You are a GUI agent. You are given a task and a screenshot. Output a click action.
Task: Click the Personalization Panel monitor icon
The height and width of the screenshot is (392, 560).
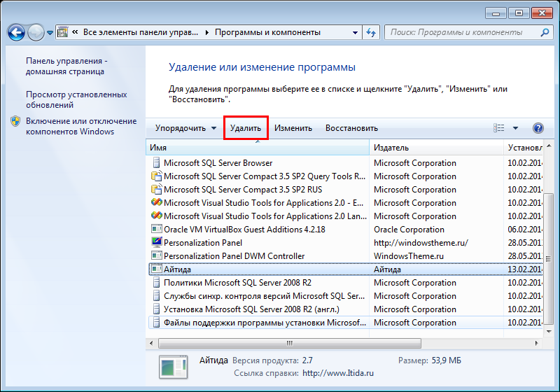pyautogui.click(x=156, y=242)
